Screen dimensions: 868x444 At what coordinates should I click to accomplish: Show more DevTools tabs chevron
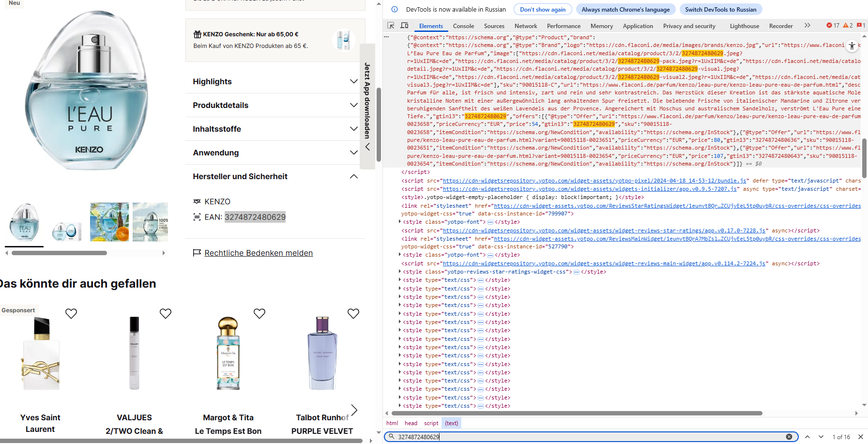(x=807, y=26)
